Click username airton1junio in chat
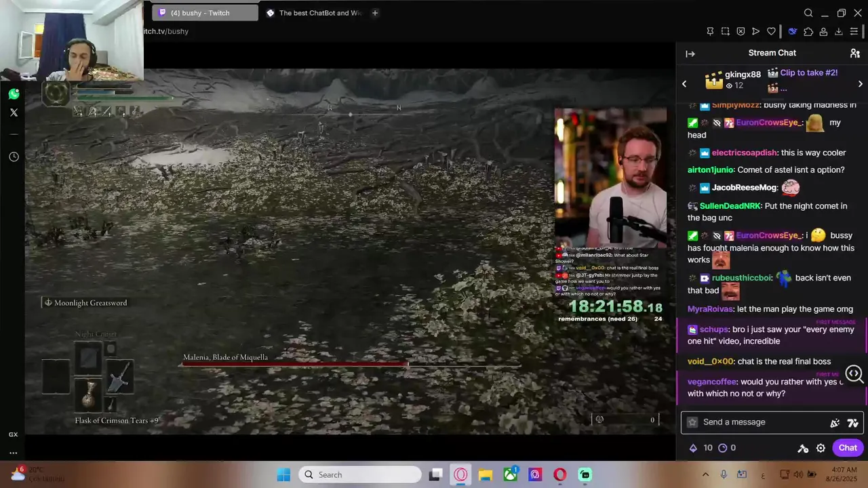The width and height of the screenshot is (868, 488). (711, 170)
